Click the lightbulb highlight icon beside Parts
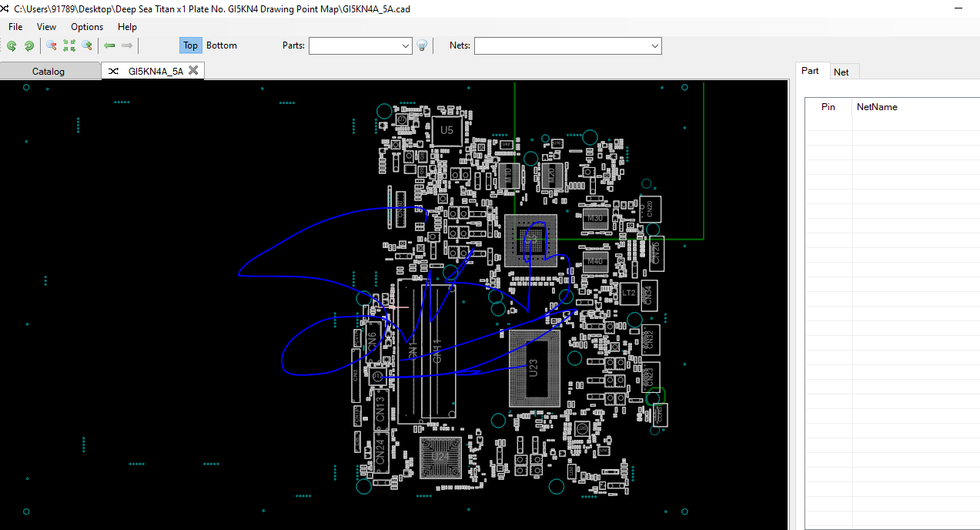Image resolution: width=980 pixels, height=530 pixels. [422, 45]
